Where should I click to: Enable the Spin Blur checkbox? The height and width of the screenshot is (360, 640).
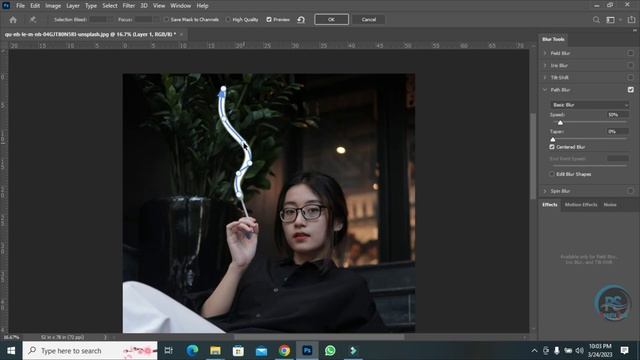(631, 191)
